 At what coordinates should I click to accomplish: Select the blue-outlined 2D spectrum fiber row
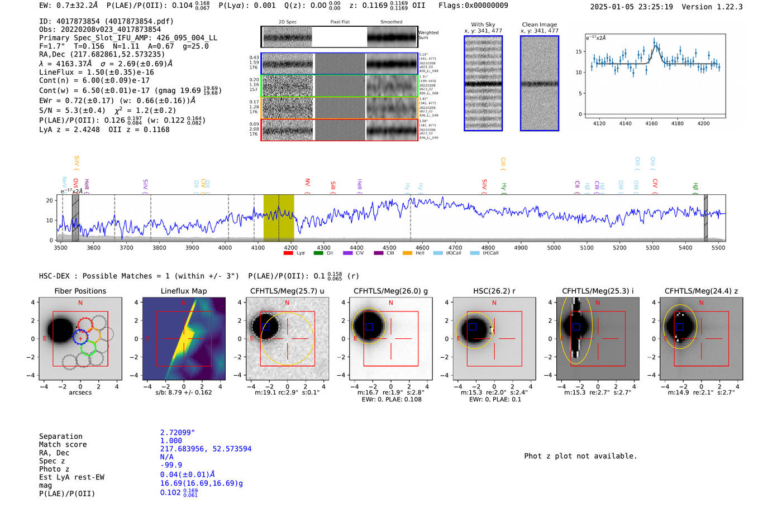[x=340, y=64]
